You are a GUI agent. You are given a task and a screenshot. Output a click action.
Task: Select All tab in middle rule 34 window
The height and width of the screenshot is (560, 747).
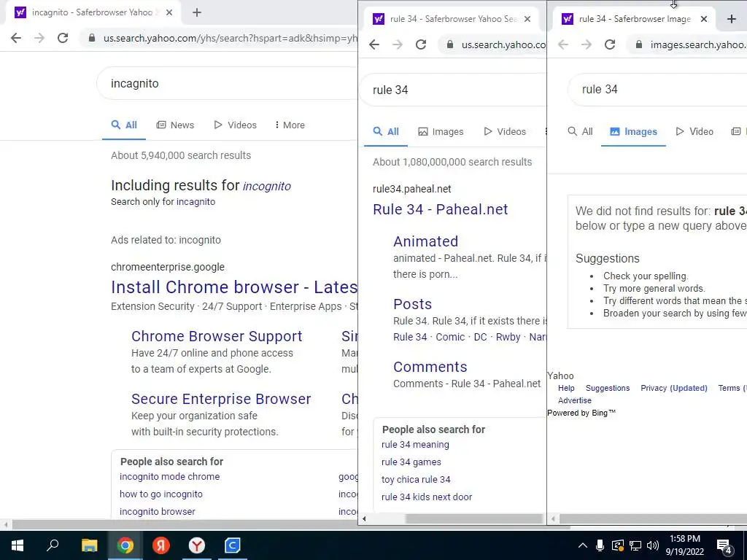point(386,132)
